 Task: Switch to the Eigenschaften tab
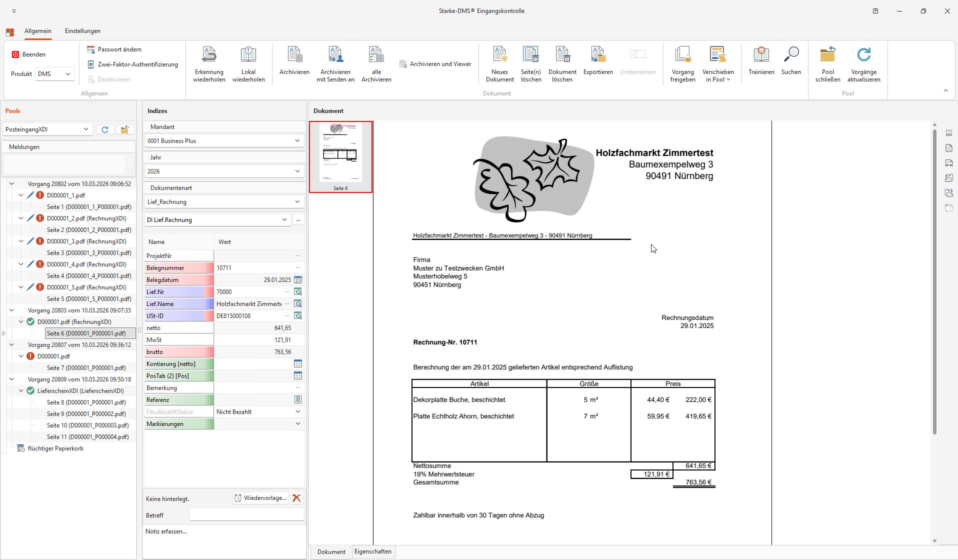click(x=373, y=551)
